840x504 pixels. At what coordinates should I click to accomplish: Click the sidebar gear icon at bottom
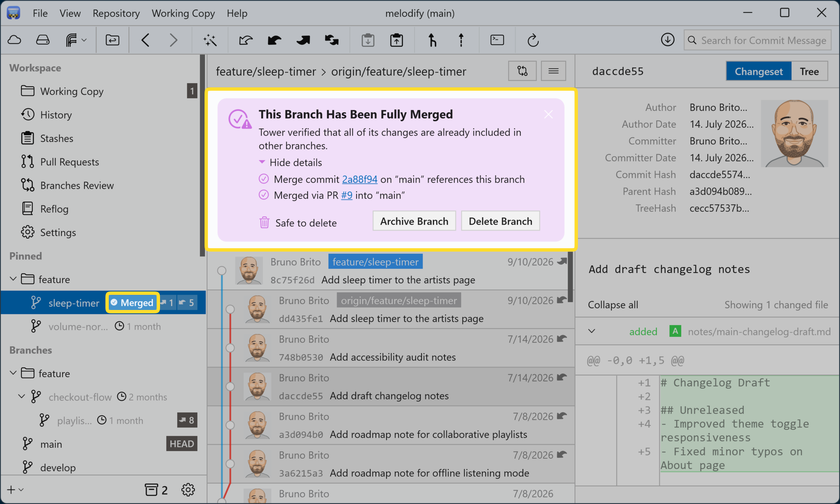click(188, 490)
